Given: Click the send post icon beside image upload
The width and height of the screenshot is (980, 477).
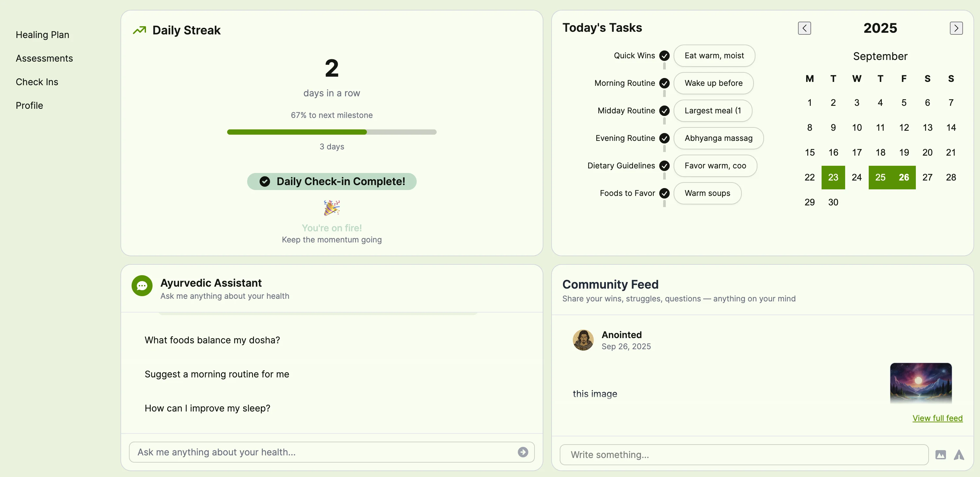Looking at the screenshot, I should coord(959,454).
